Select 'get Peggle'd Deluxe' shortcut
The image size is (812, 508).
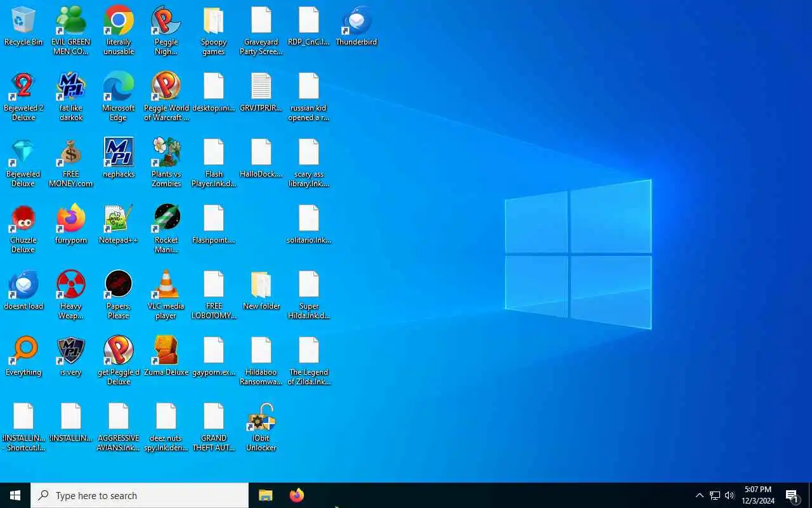119,361
